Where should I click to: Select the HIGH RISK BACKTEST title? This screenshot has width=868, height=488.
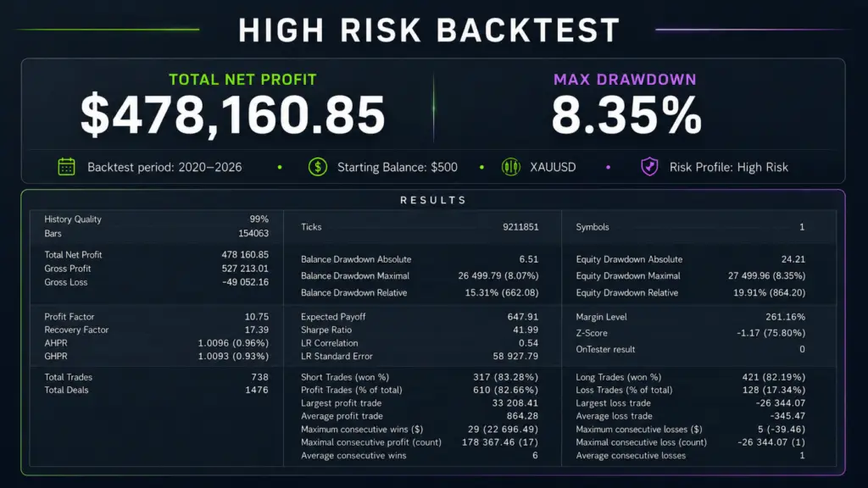(x=430, y=30)
